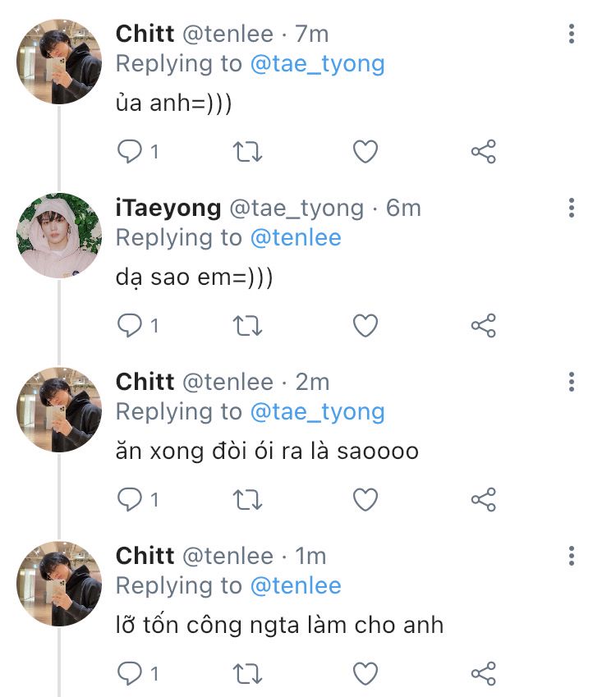Retweet the "ăn xong đòi ói" tweet
The height and width of the screenshot is (697, 616).
click(x=248, y=499)
